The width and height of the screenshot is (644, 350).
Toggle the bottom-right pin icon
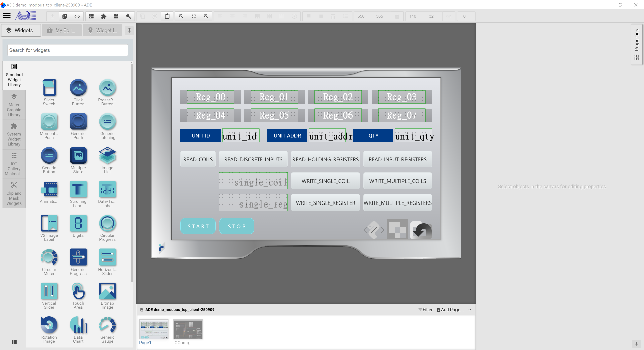[x=636, y=343]
